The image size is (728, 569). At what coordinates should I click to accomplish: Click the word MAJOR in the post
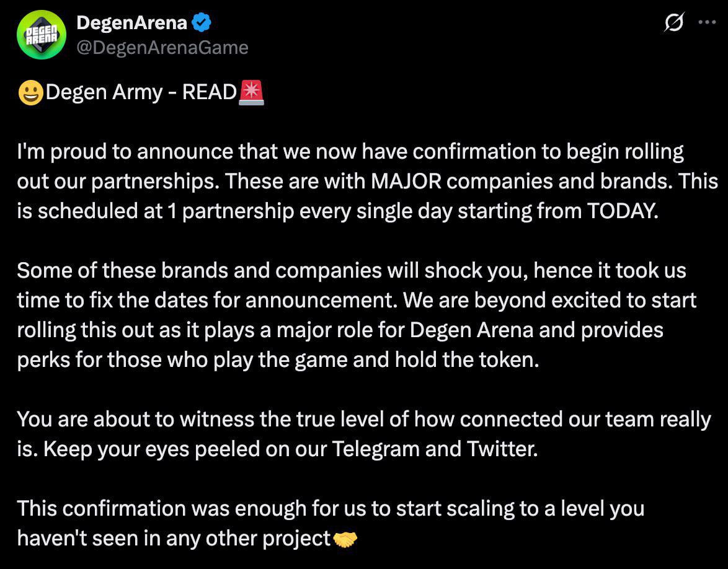tap(406, 182)
